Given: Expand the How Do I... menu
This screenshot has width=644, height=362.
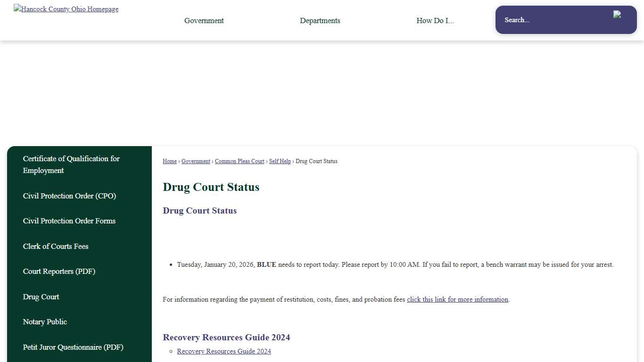Looking at the screenshot, I should tap(434, 20).
